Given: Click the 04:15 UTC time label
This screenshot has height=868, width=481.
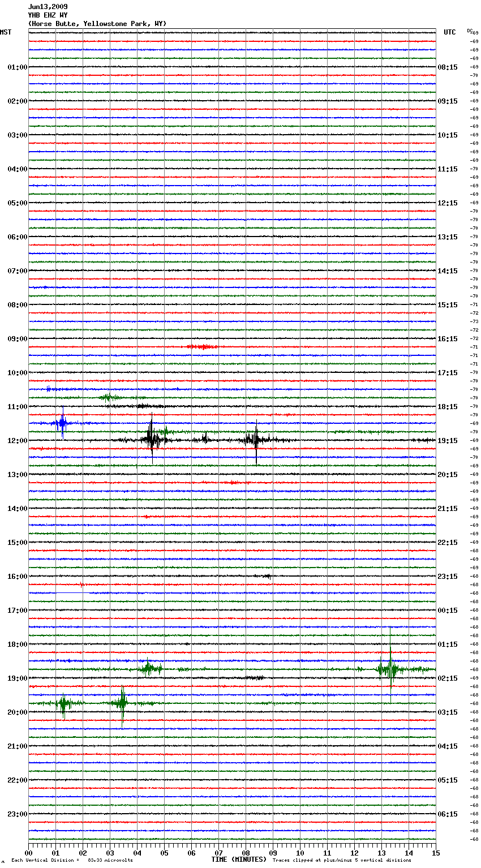Looking at the screenshot, I should pos(448,746).
